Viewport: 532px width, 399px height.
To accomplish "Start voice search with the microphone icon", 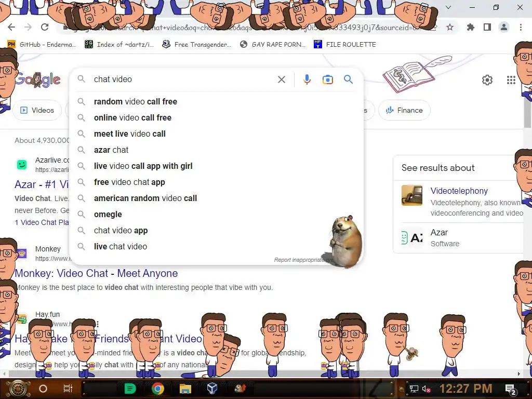I will pyautogui.click(x=307, y=79).
